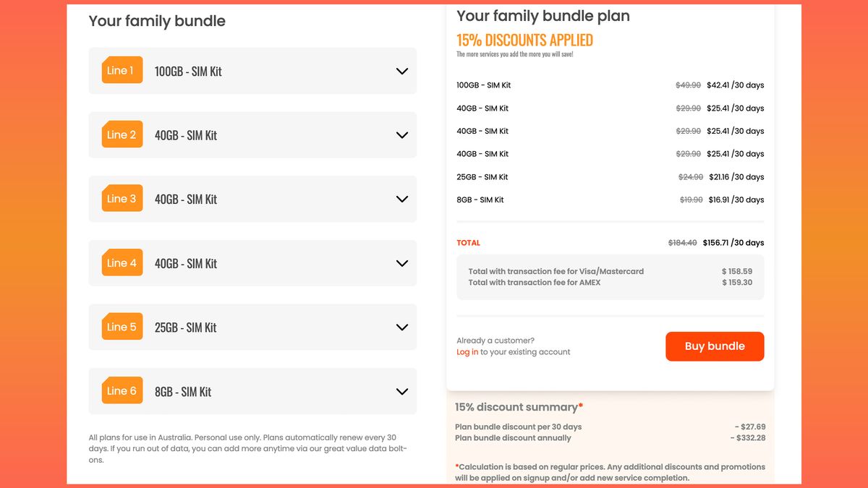This screenshot has width=868, height=488.
Task: Expand the Line 4 40GB plan chevron
Action: pyautogui.click(x=402, y=263)
